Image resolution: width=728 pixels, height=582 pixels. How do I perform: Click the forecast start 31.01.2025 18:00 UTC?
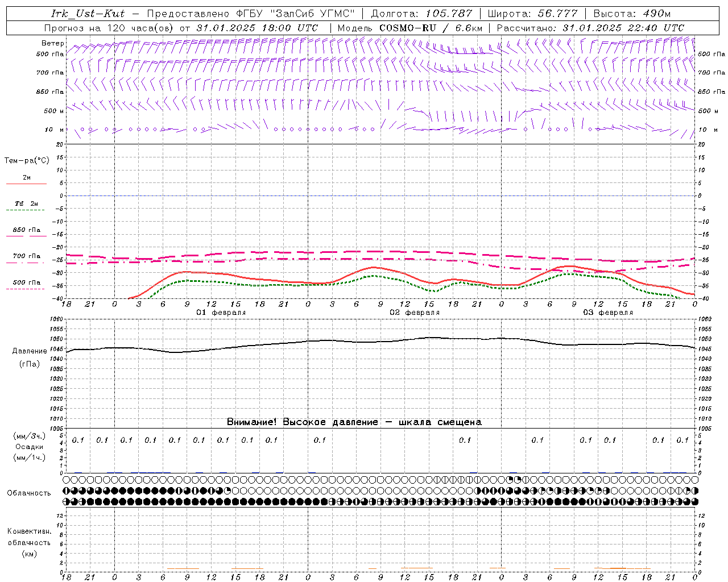pyautogui.click(x=257, y=28)
